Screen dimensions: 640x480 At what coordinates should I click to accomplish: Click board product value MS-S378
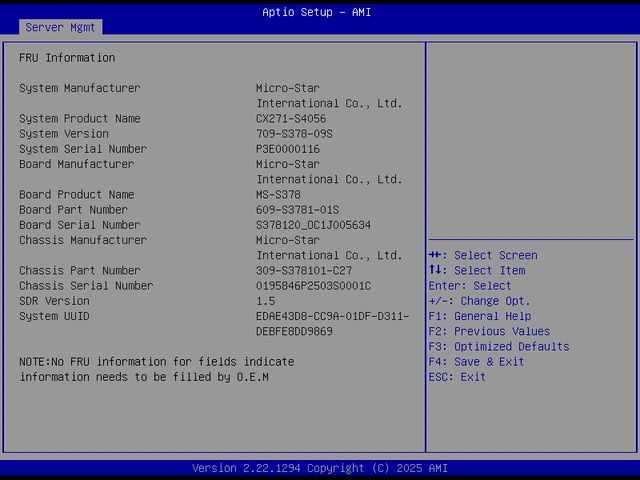(x=278, y=195)
